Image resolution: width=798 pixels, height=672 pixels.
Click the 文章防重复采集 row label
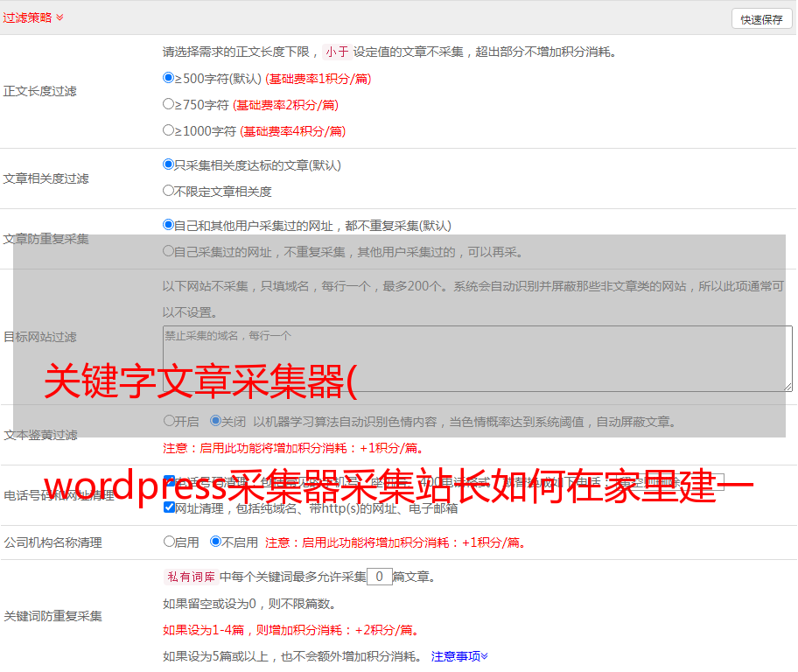(x=45, y=239)
